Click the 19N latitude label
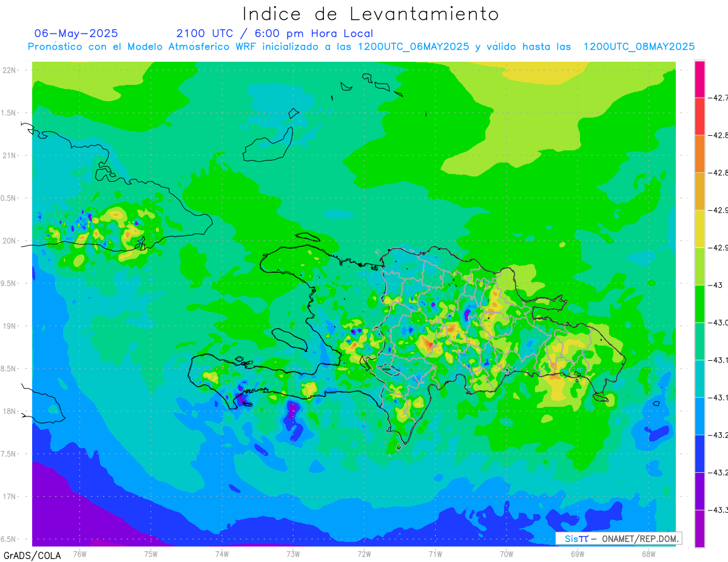This screenshot has width=728, height=562. pyautogui.click(x=10, y=326)
